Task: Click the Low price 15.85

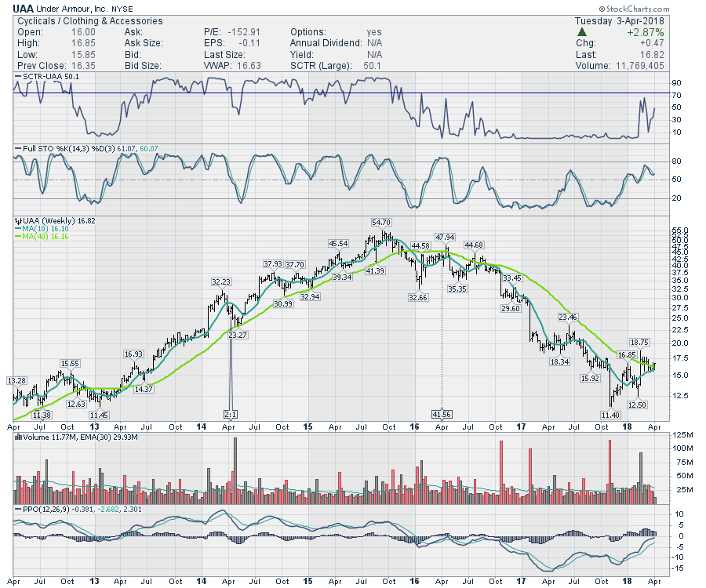Action: pyautogui.click(x=83, y=55)
